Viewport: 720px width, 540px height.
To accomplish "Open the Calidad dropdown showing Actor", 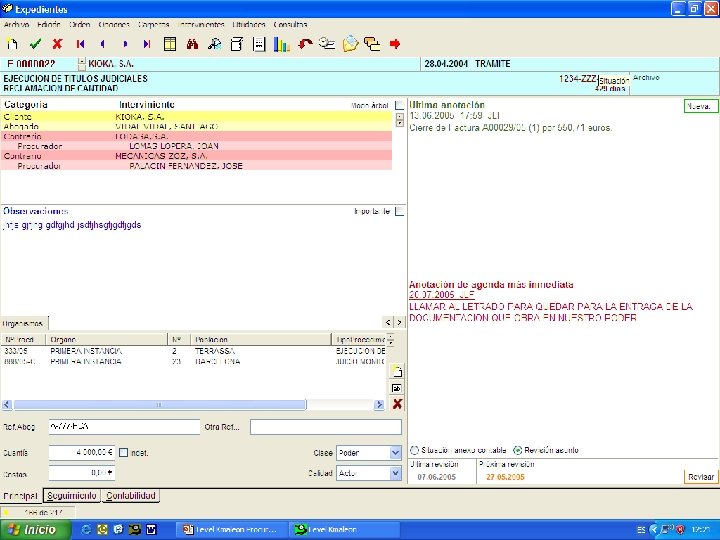I will tap(395, 473).
